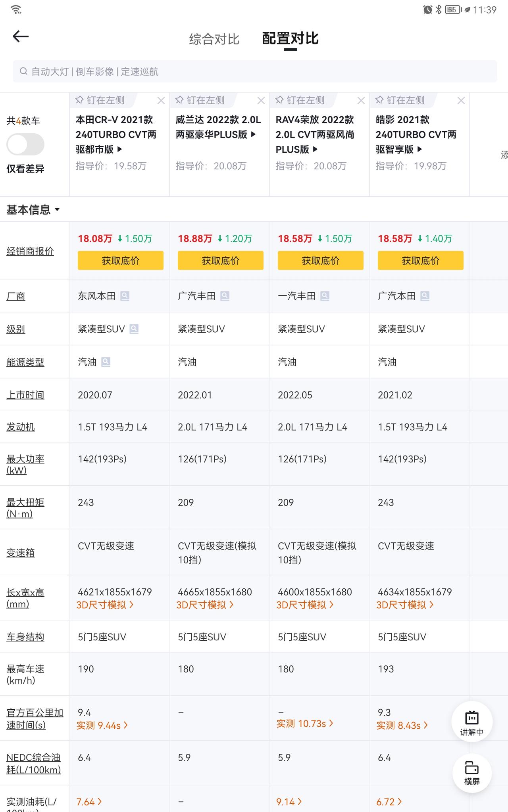Open 能源类型 term explanation
Screen dimensions: 508x812
click(25, 362)
